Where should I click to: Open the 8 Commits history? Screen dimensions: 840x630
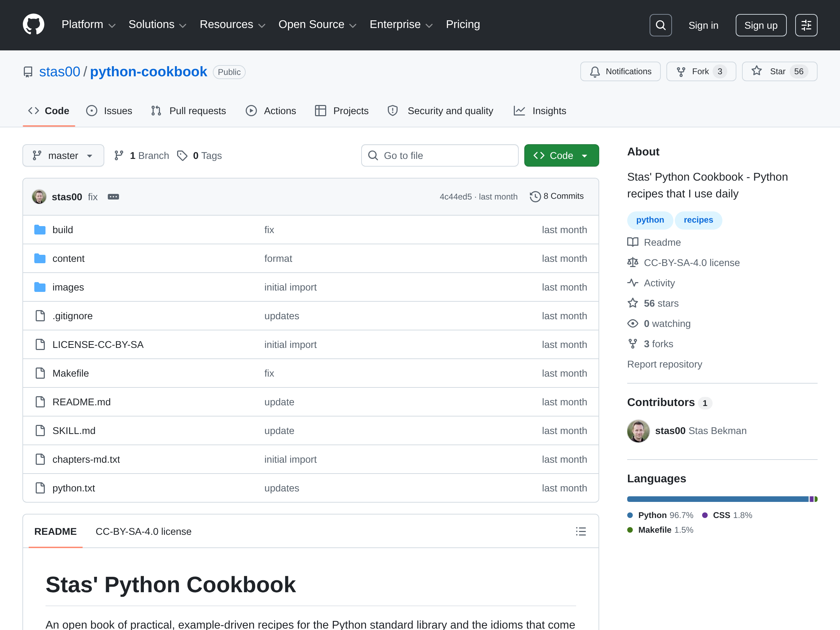point(557,196)
